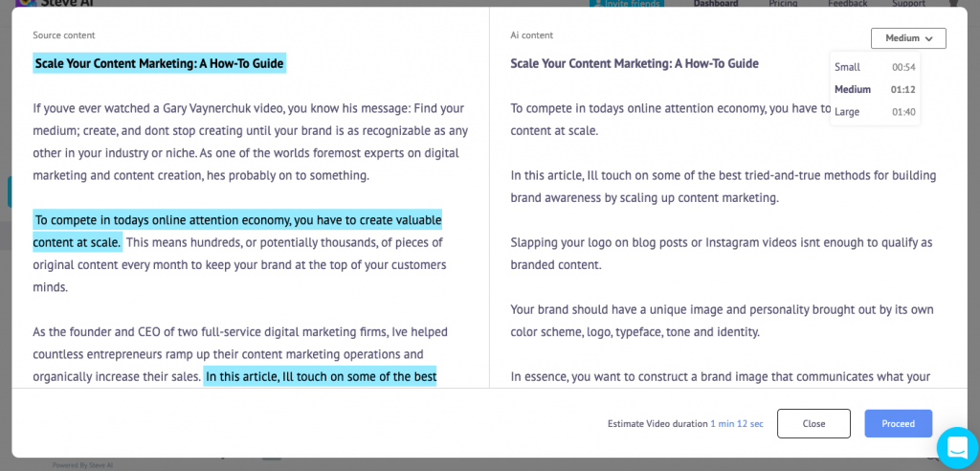Click the 'Ai content' label
The image size is (980, 471).
[531, 35]
